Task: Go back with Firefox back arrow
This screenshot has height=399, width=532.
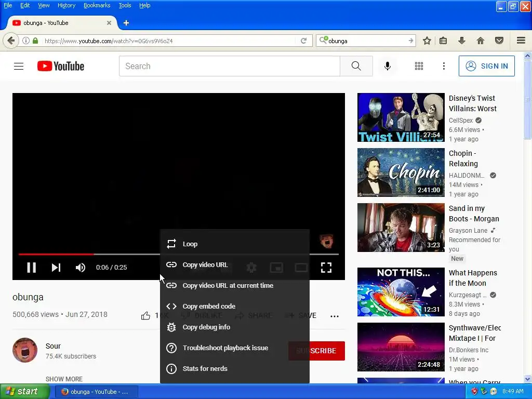Action: (11, 41)
